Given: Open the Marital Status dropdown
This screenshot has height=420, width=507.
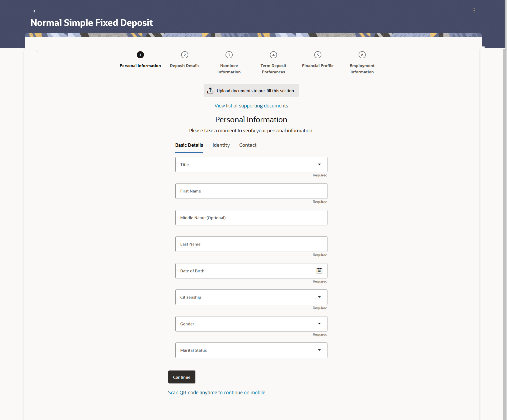Looking at the screenshot, I should point(319,350).
